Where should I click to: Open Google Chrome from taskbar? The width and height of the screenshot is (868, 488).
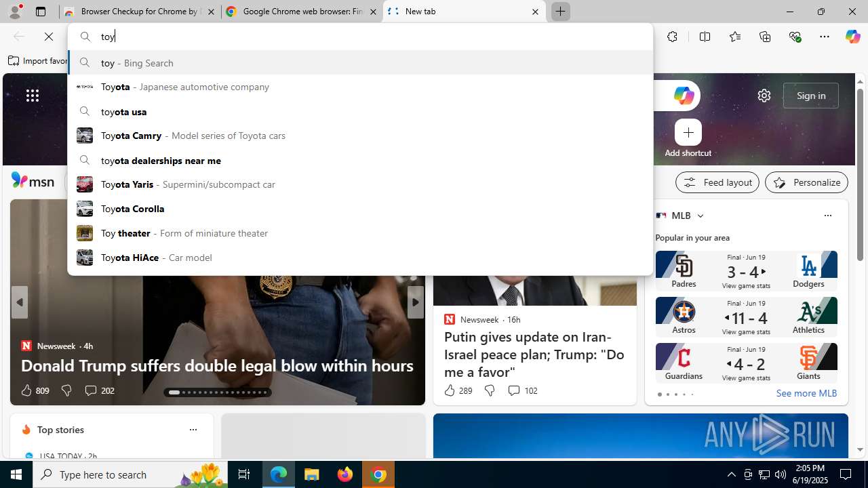click(378, 474)
